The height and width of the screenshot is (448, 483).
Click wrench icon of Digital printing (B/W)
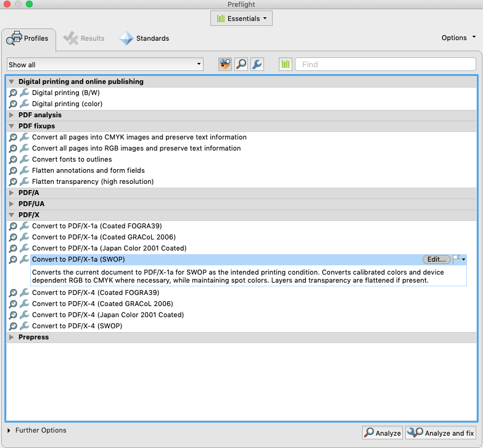coord(24,93)
